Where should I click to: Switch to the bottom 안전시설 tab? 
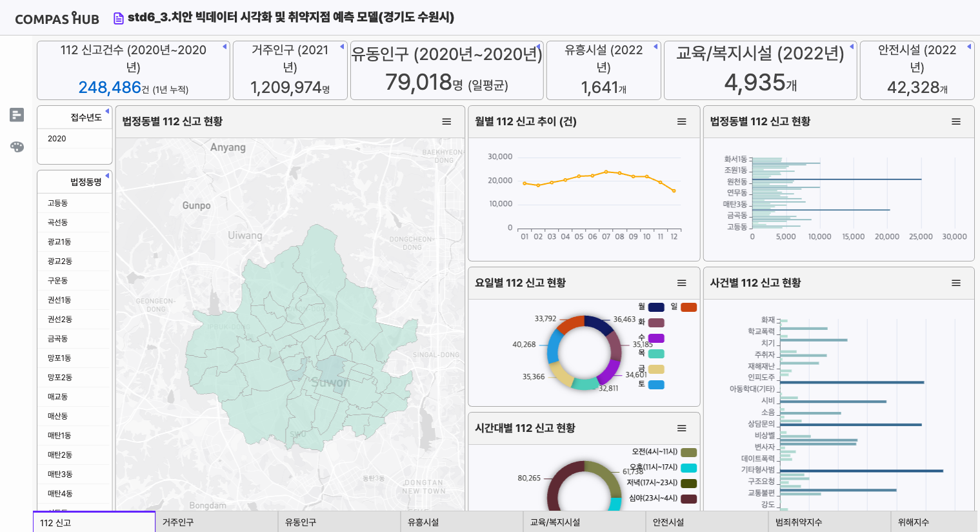pyautogui.click(x=707, y=522)
